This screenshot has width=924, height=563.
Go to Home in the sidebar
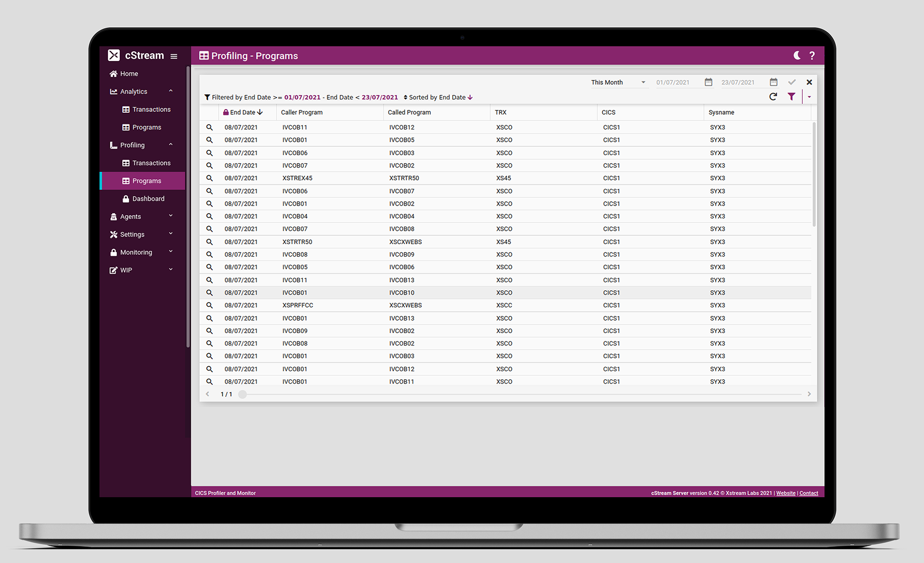tap(129, 74)
